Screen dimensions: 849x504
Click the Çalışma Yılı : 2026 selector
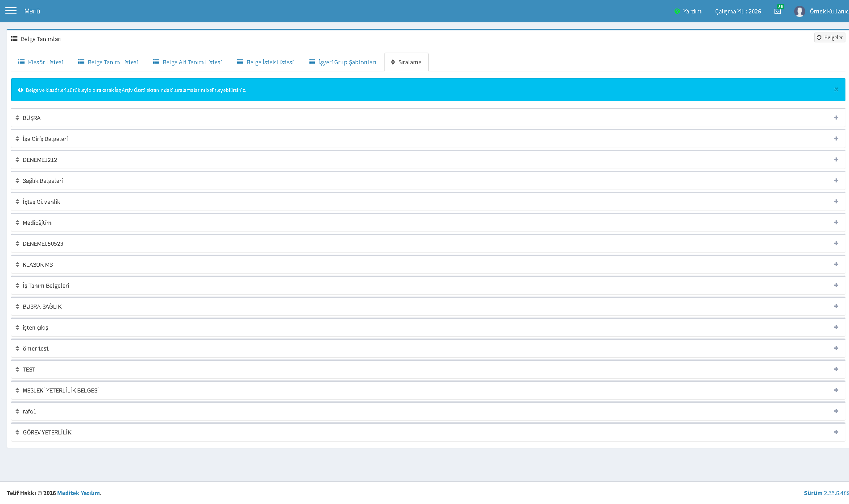[x=738, y=11]
